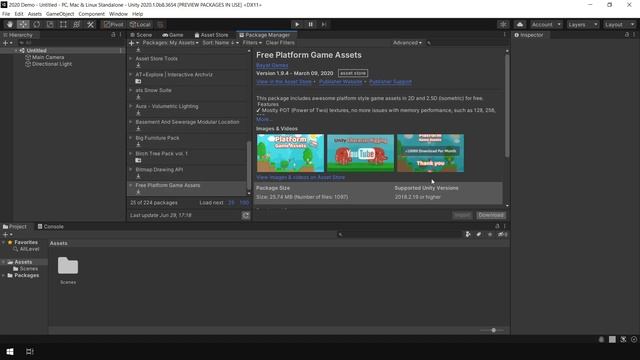Select the Hand tool
Viewport: 640px width, 360px height.
click(9, 24)
